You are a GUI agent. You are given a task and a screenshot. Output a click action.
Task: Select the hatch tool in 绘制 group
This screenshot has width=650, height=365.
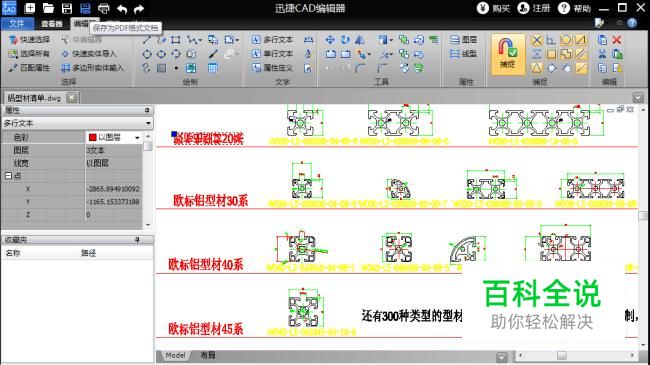pos(162,68)
